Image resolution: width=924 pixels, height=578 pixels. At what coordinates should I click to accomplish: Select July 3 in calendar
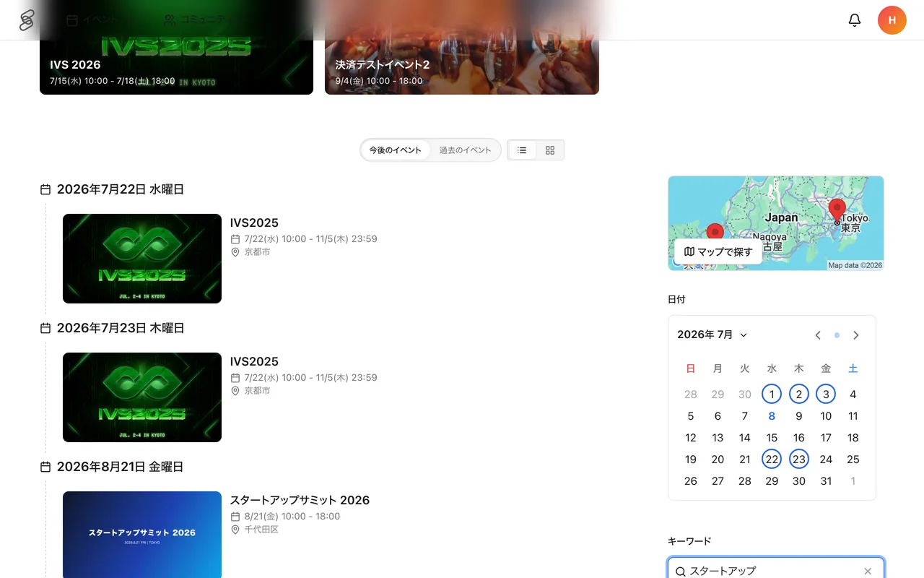pyautogui.click(x=826, y=394)
